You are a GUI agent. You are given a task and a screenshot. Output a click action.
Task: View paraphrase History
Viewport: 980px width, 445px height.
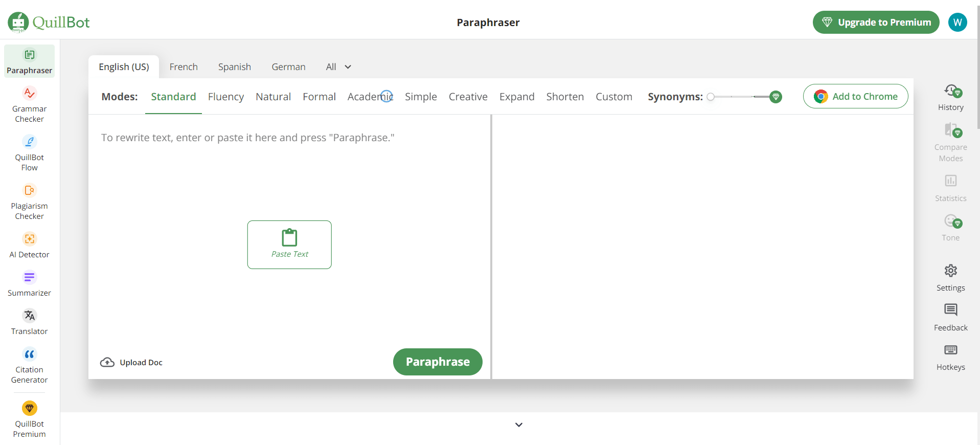(950, 97)
